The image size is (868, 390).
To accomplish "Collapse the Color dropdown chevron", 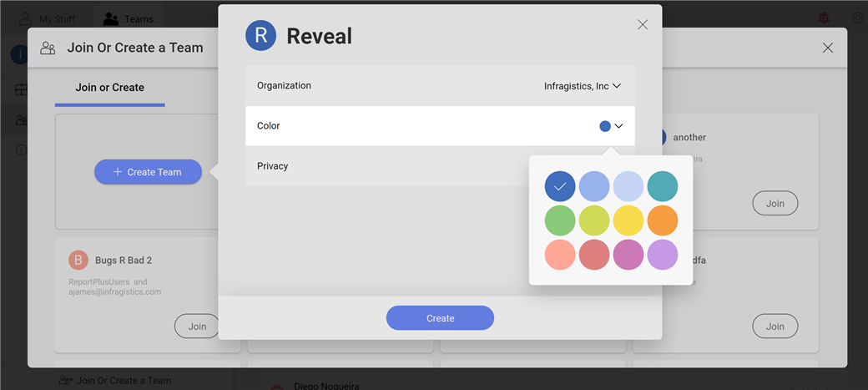I will click(x=619, y=126).
